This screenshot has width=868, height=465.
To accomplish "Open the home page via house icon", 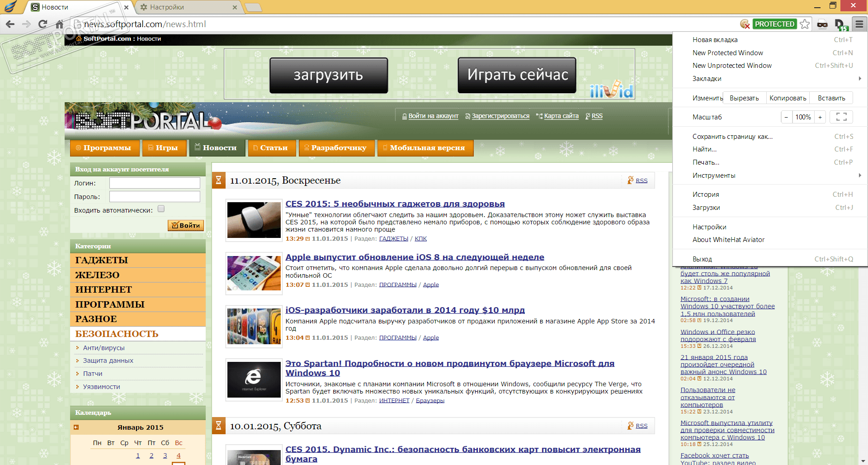I will point(59,24).
